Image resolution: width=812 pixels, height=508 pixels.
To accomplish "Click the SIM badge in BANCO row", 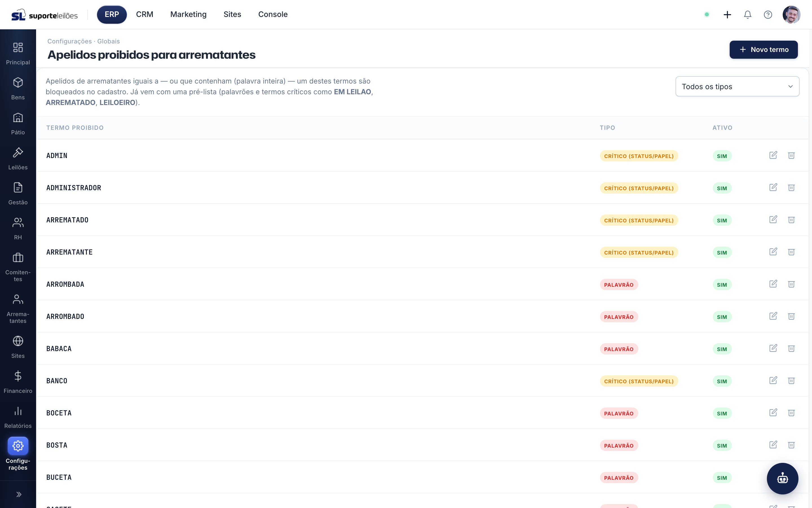I will coord(722,381).
